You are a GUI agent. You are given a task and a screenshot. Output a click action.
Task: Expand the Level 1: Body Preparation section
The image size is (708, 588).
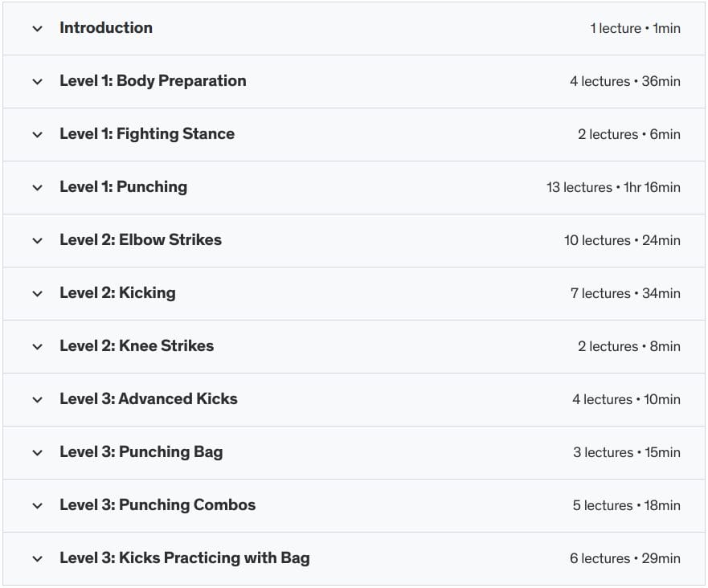(x=37, y=81)
